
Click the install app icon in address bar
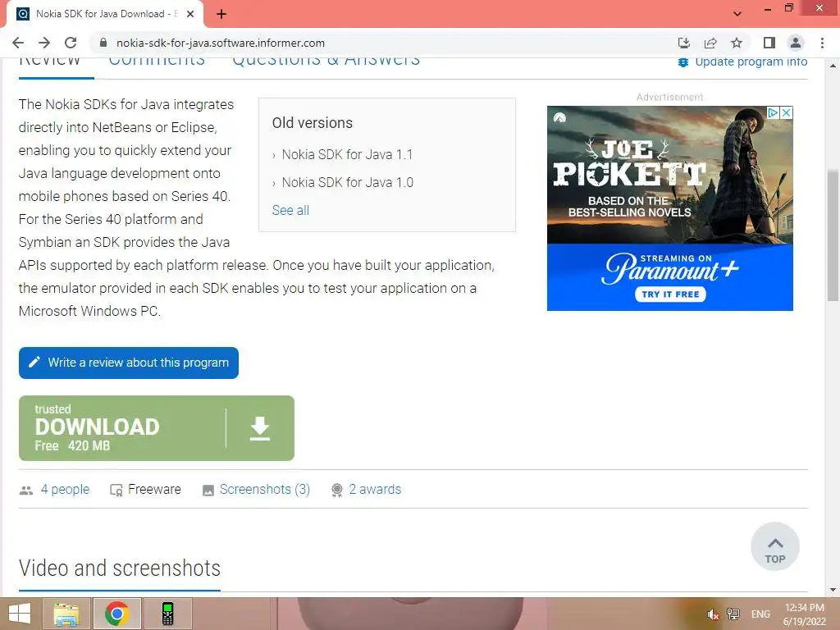(x=683, y=43)
